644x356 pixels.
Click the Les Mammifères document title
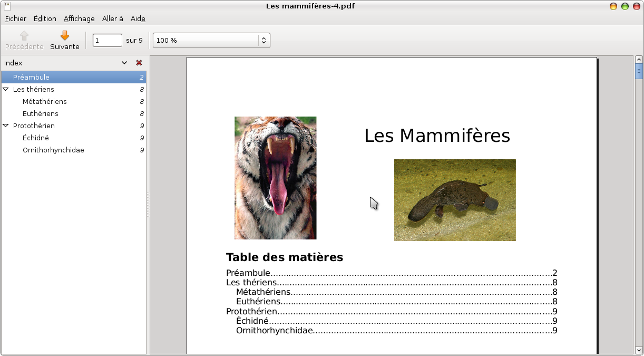[x=437, y=136]
